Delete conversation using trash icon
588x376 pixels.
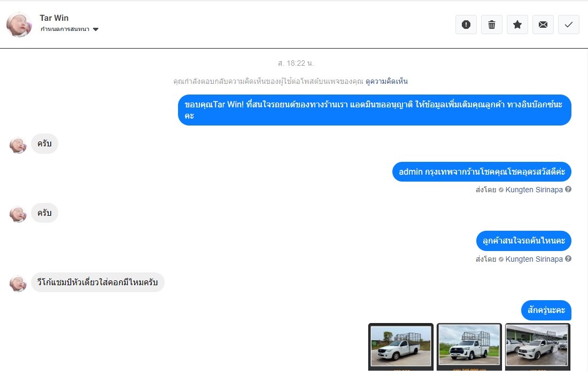492,25
